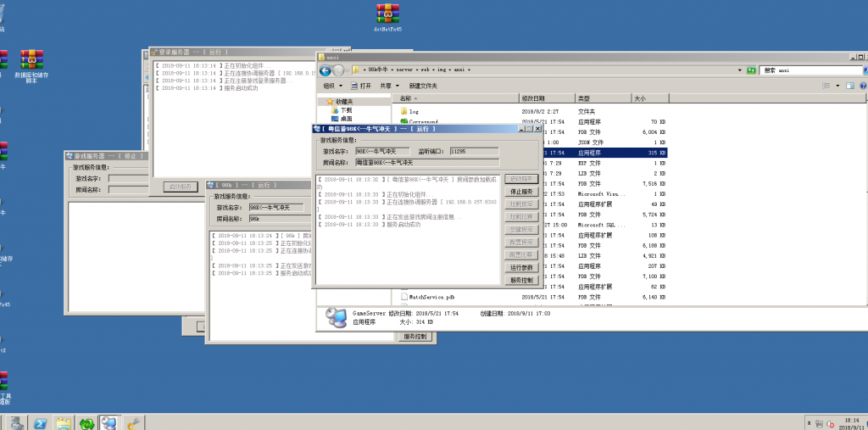Open the File Explorer taskbar icon

click(63, 424)
